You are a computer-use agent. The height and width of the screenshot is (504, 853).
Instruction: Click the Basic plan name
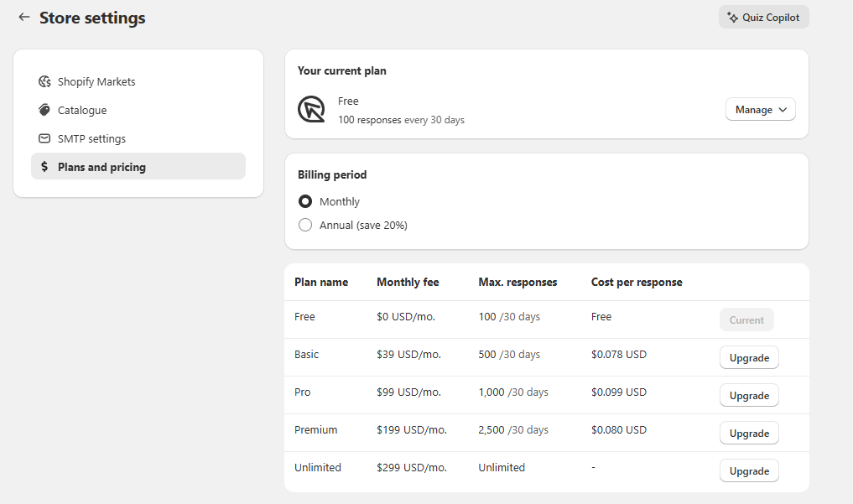click(306, 355)
